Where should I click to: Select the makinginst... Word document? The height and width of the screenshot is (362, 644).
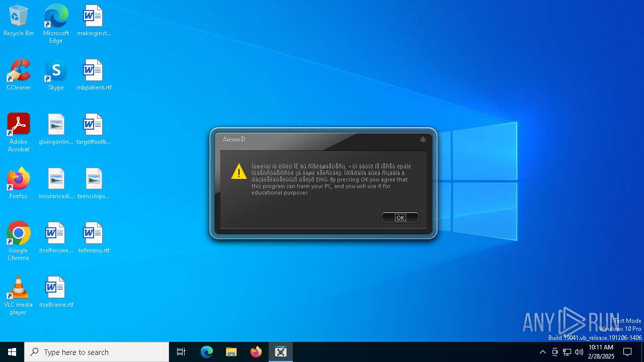(94, 21)
